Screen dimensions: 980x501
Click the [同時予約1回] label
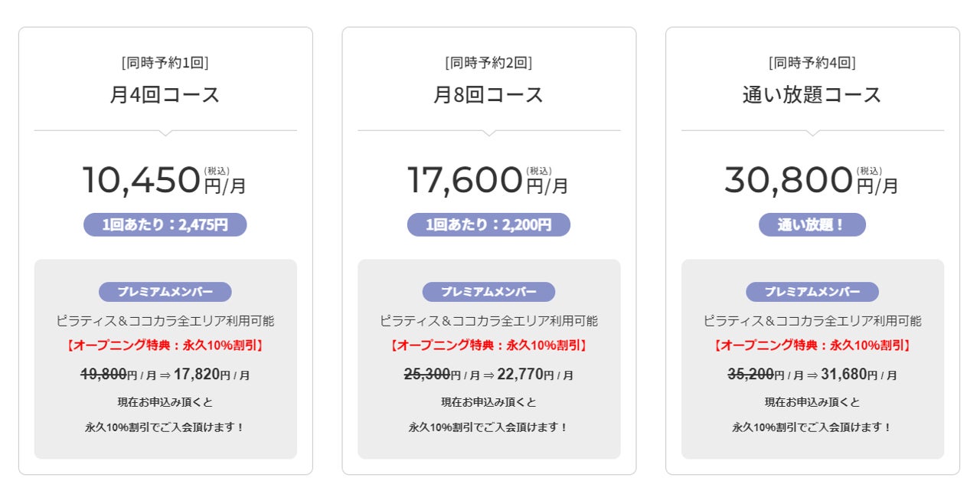click(165, 63)
